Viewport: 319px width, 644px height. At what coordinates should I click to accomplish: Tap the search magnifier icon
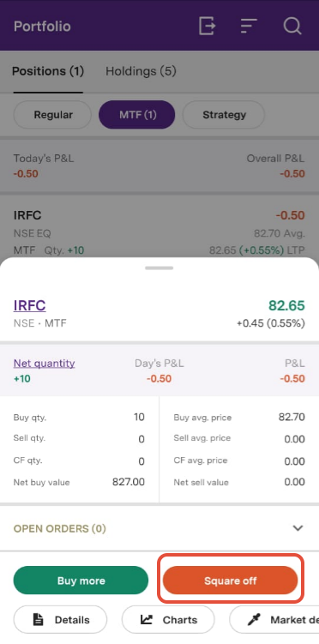(x=292, y=27)
